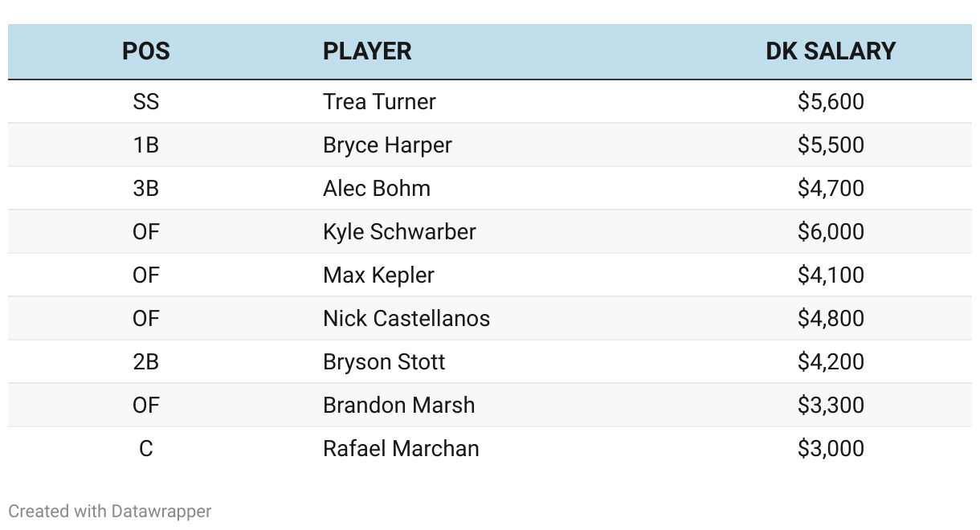
Task: Click the Nick Castellanos name
Action: pos(406,319)
